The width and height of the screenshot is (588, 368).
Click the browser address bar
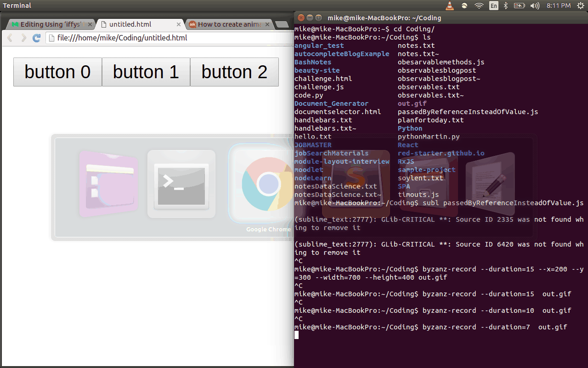[138, 38]
